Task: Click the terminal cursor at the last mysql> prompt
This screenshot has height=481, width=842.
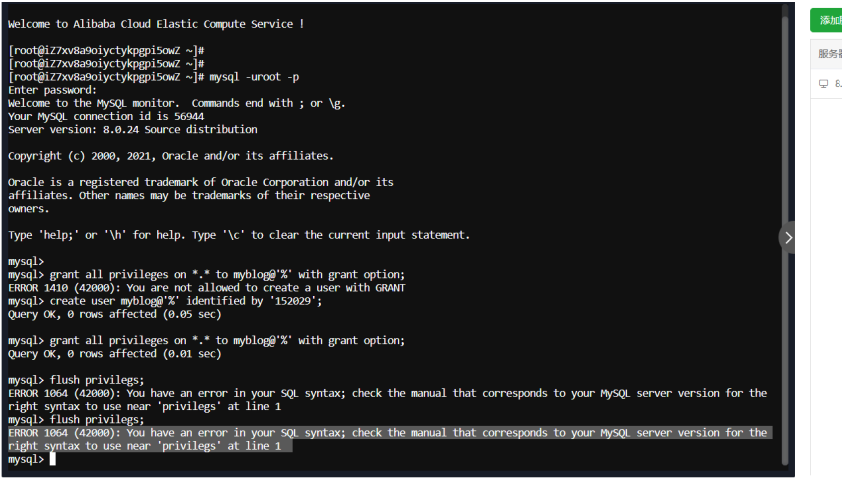Action: pos(53,459)
